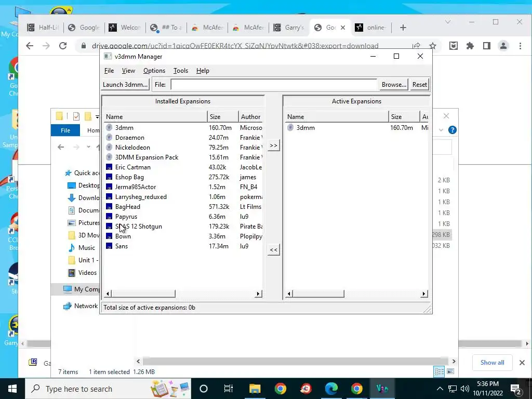Click the taskbar search box
The width and height of the screenshot is (532, 399).
point(108,389)
